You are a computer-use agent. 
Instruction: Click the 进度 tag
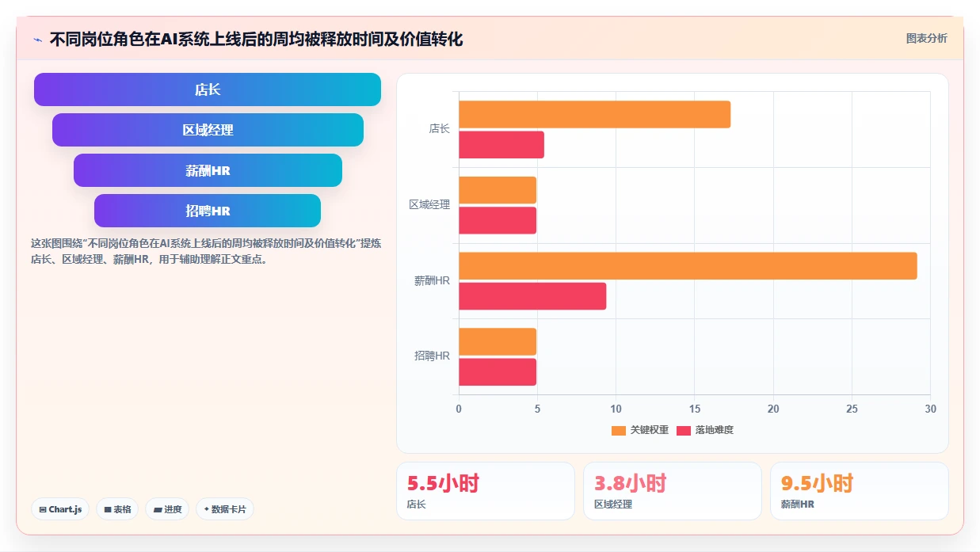click(x=168, y=509)
